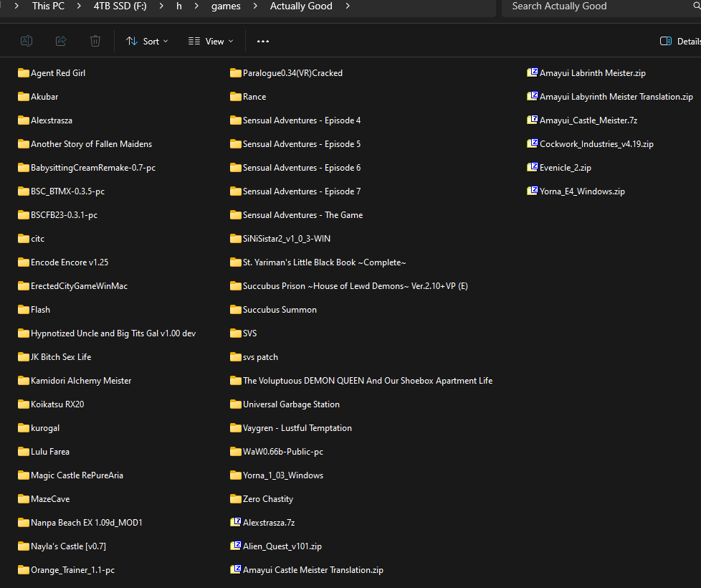Click the search magnifier icon
The height and width of the screenshot is (588, 701).
[x=697, y=6]
